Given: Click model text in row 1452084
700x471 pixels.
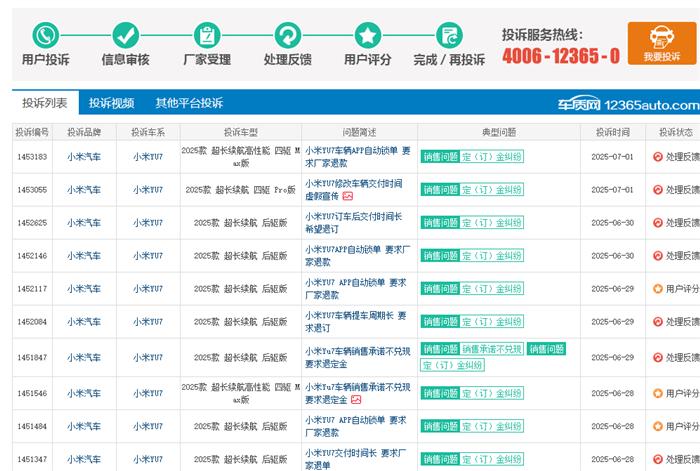Looking at the screenshot, I should pos(241,322).
